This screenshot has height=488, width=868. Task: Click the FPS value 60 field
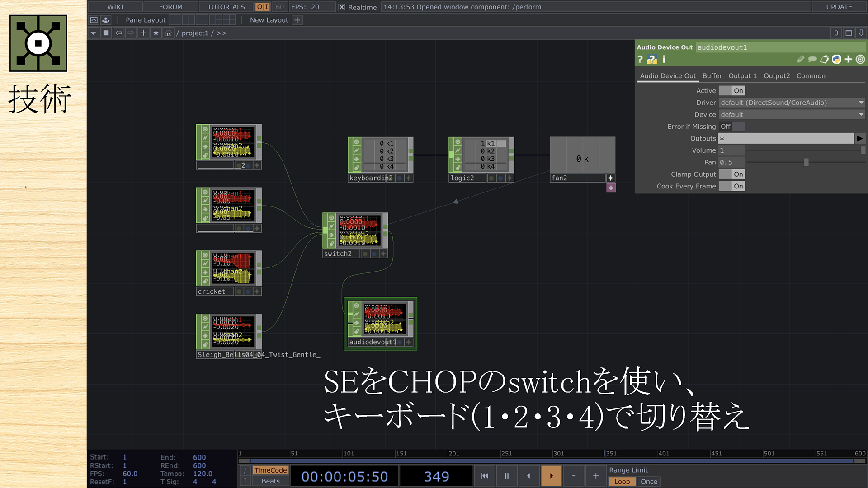click(280, 7)
